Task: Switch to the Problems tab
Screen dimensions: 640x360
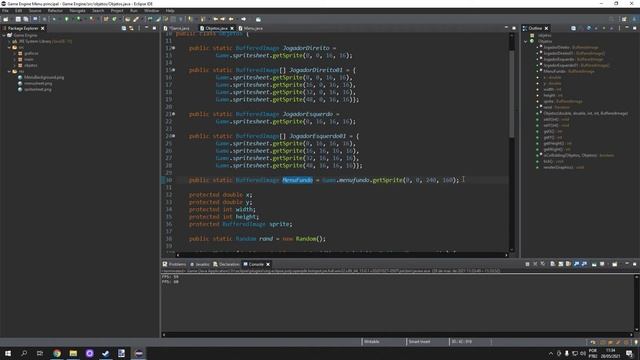Action: coord(175,264)
